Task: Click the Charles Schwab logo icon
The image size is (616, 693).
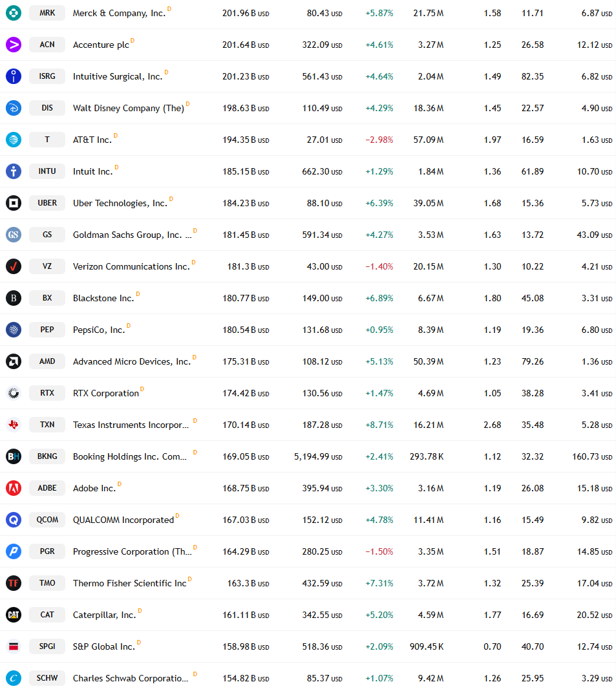Action: [x=14, y=678]
